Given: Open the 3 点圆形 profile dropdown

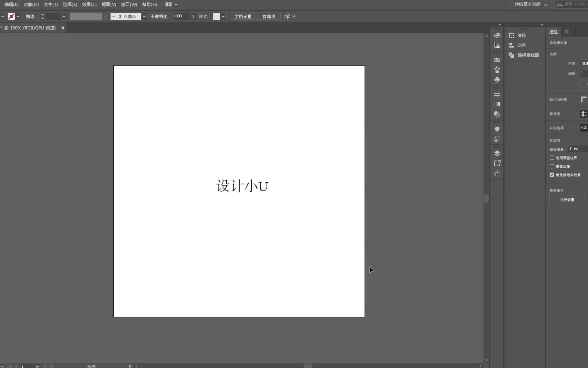Looking at the screenshot, I should 144,16.
